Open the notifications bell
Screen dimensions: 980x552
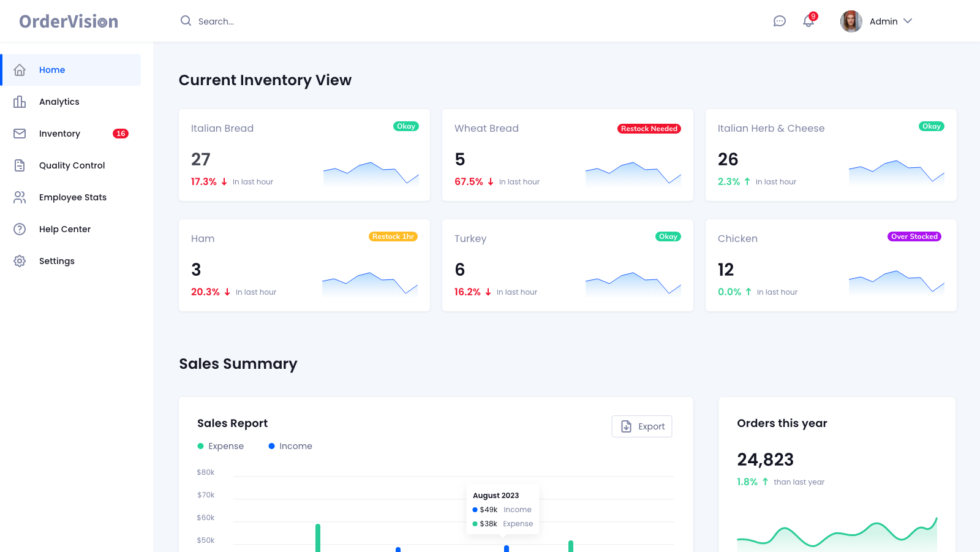tap(809, 21)
